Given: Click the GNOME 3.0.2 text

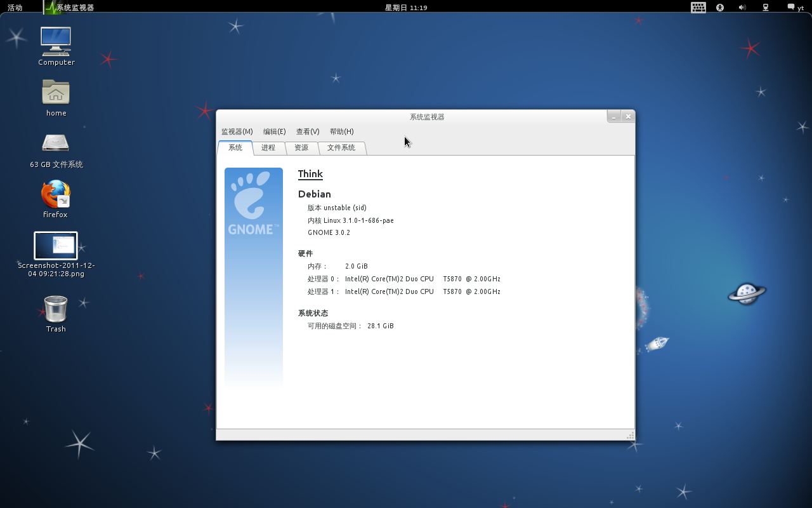Looking at the screenshot, I should (x=329, y=232).
